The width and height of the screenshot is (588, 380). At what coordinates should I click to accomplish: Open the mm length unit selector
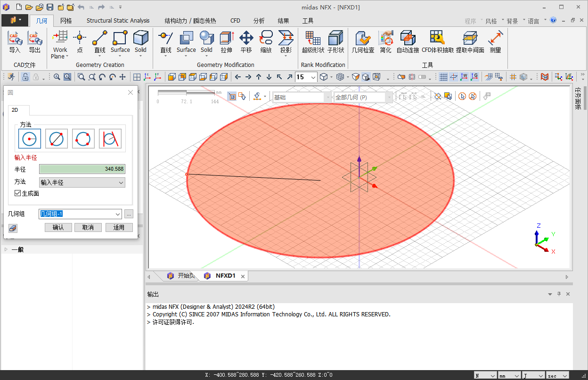pos(509,376)
